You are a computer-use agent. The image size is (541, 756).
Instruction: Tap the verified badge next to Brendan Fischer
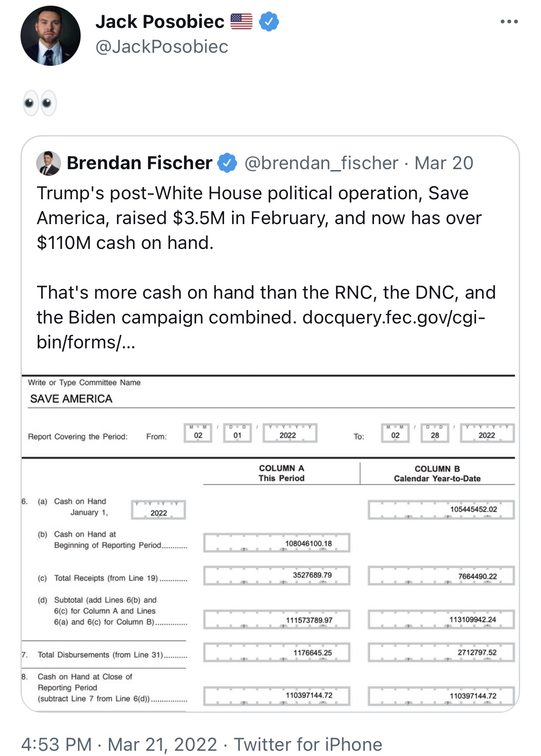point(227,163)
